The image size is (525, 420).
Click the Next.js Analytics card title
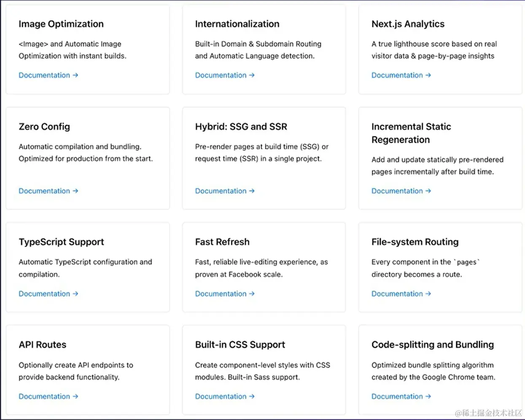(408, 24)
